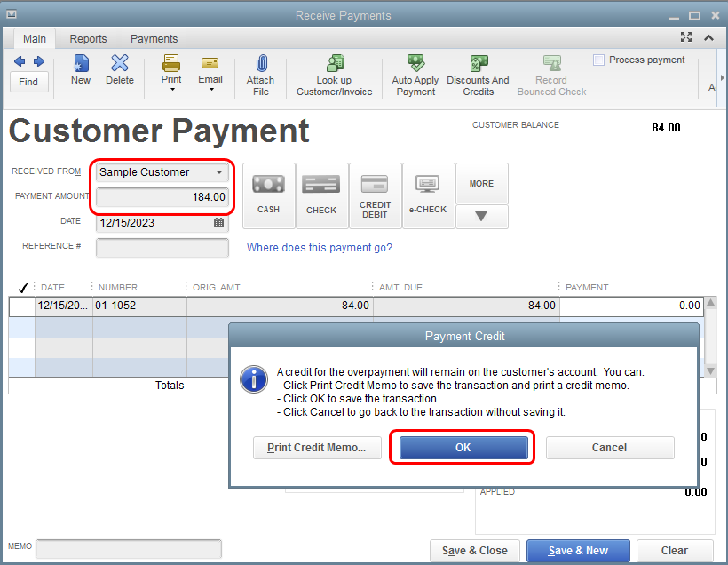
Task: Attach a file with paperclip icon
Action: (x=261, y=75)
